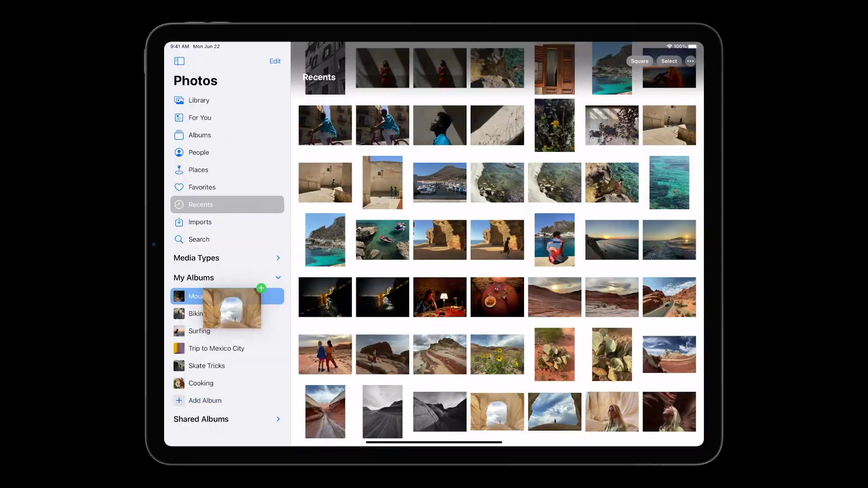Open the Library section in the sidebar
The image size is (868, 488).
(x=199, y=100)
